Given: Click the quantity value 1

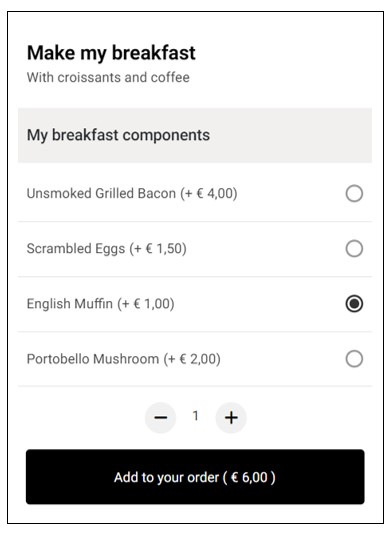Looking at the screenshot, I should coord(195,416).
